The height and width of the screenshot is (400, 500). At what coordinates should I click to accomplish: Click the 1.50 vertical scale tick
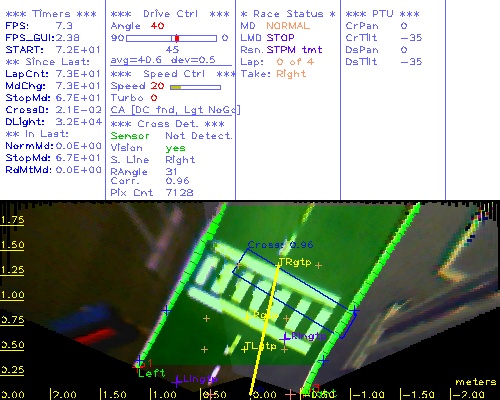12,245
